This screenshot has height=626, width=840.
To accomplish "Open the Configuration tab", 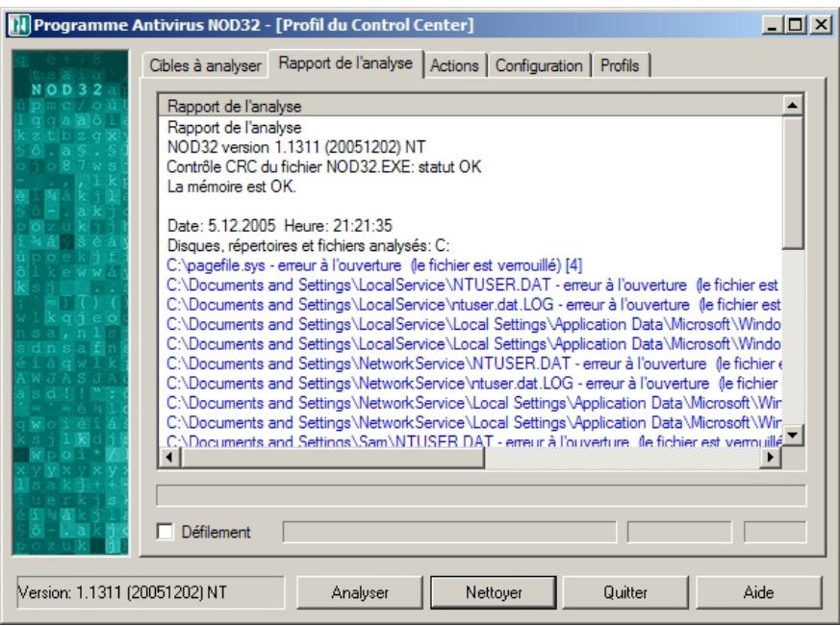I will coord(539,65).
